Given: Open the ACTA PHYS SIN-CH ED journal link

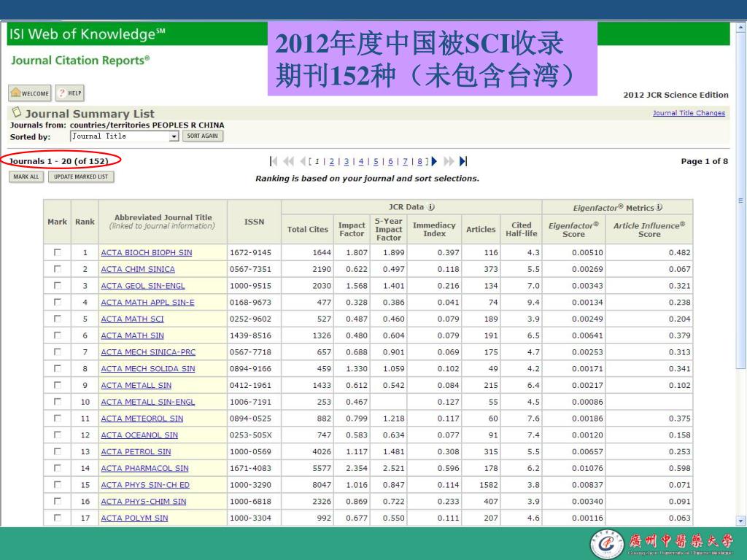Looking at the screenshot, I should click(x=145, y=485).
